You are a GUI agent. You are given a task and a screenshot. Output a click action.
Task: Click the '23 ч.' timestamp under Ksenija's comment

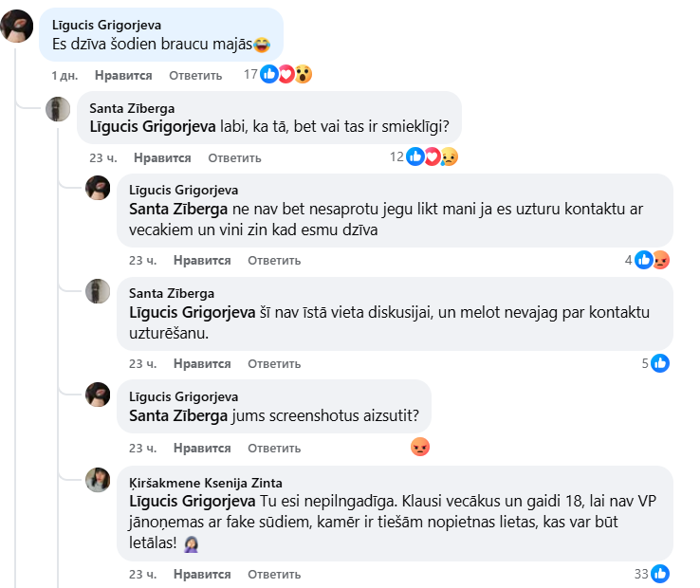tap(142, 575)
